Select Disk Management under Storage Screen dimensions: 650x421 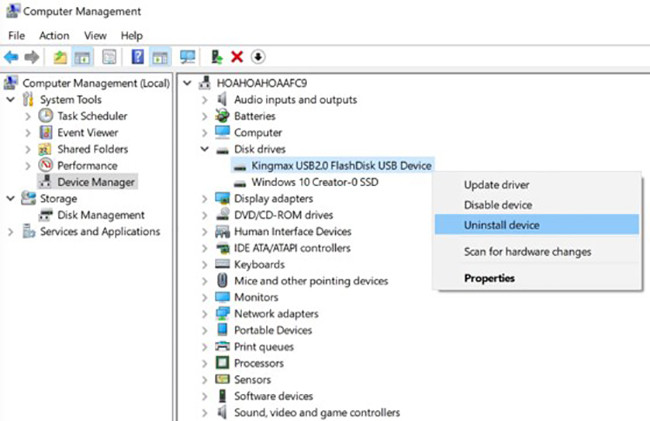[x=100, y=215]
